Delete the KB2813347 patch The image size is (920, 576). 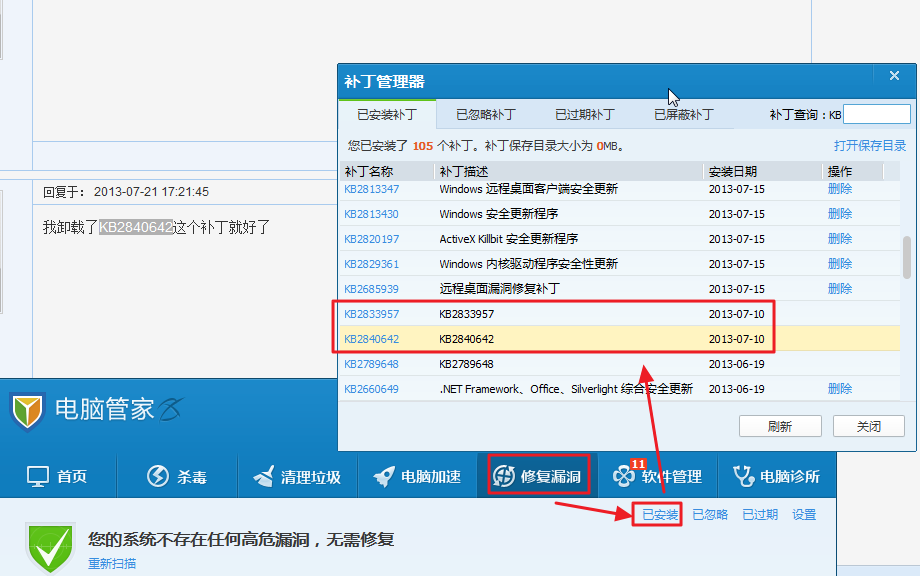(840, 189)
